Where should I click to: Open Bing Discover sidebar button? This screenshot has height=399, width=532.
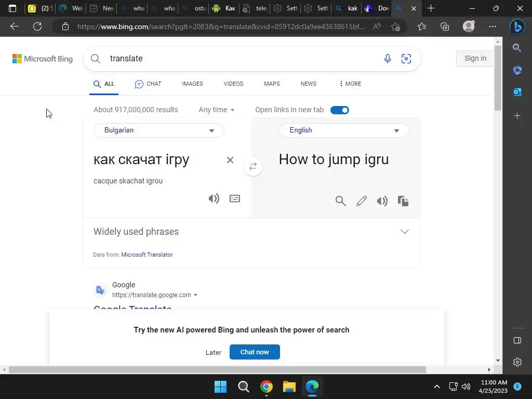[517, 26]
